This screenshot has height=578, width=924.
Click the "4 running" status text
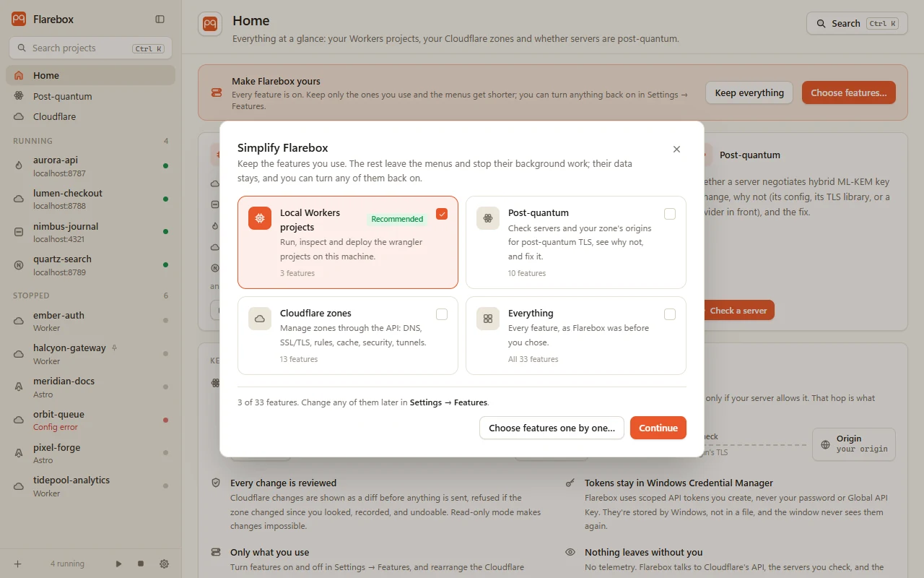(67, 564)
